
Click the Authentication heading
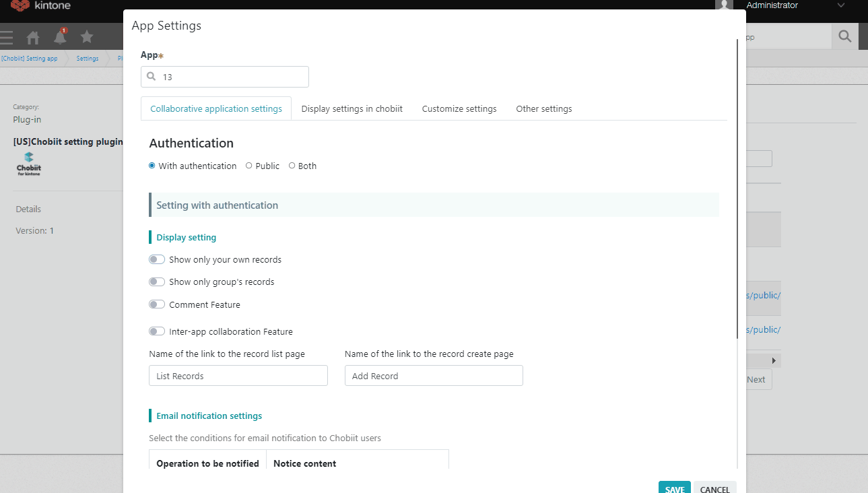191,143
